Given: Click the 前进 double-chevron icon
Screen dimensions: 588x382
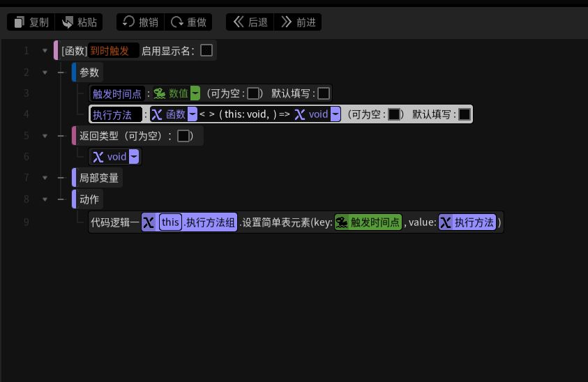Looking at the screenshot, I should point(286,22).
